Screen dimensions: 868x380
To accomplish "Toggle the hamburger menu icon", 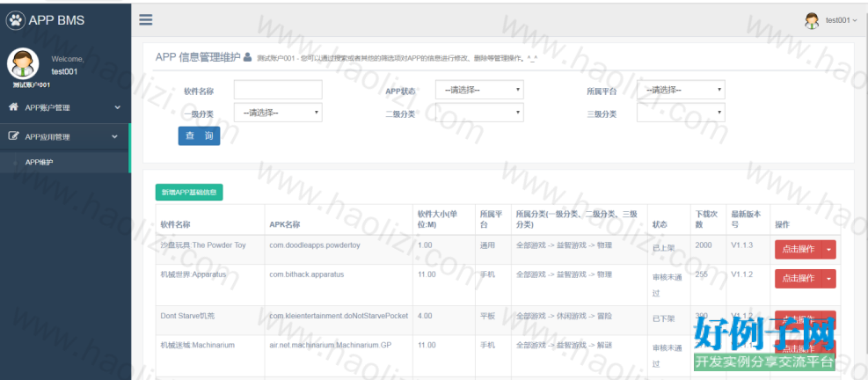I will pos(146,20).
